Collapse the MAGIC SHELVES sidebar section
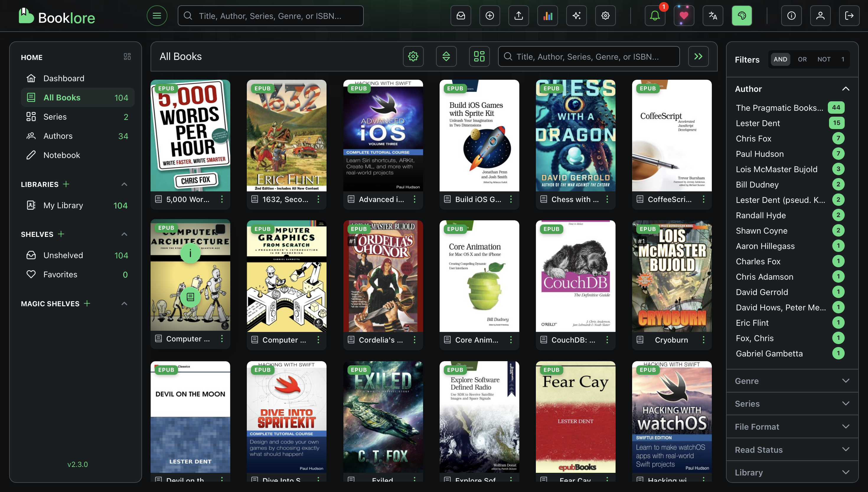 click(124, 304)
